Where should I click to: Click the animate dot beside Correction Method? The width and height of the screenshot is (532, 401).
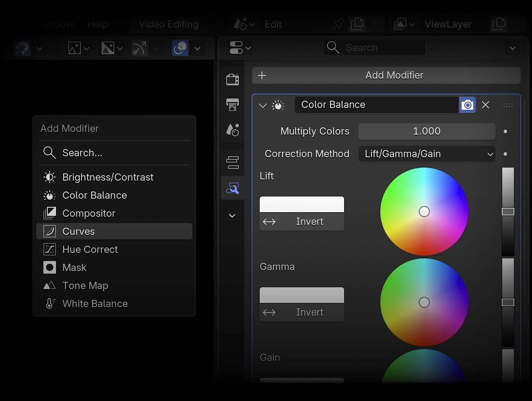coord(505,154)
